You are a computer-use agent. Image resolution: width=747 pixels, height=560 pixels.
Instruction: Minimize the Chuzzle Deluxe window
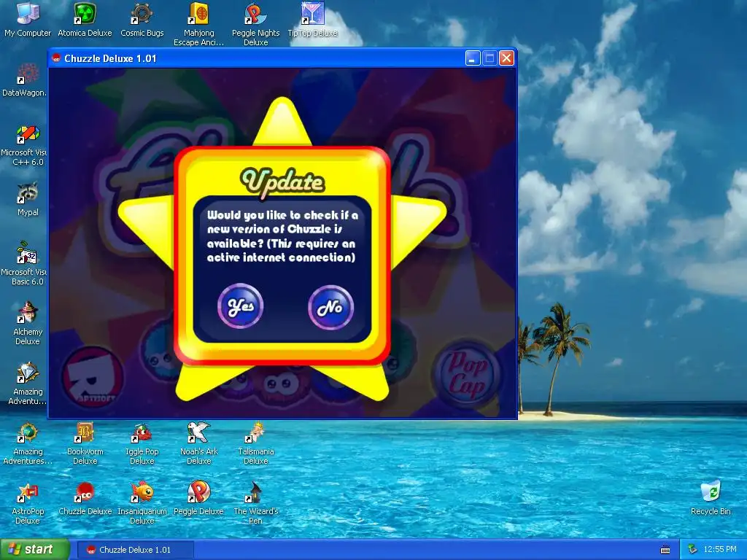click(472, 58)
